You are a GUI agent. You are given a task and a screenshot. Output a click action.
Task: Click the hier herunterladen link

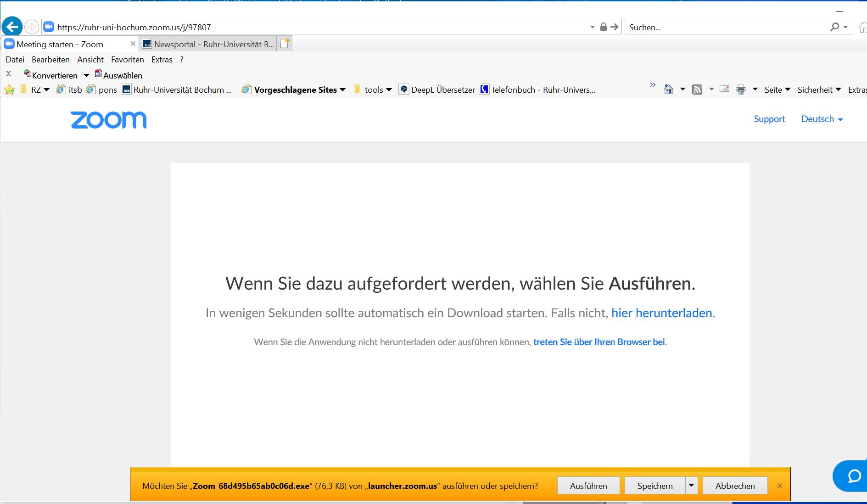[662, 313]
